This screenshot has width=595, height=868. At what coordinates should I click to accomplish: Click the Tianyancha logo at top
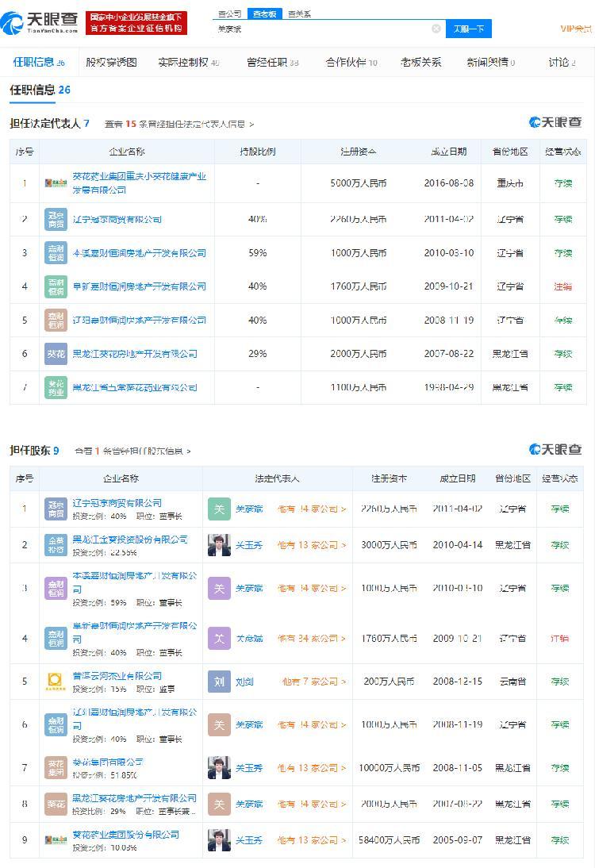(40, 22)
